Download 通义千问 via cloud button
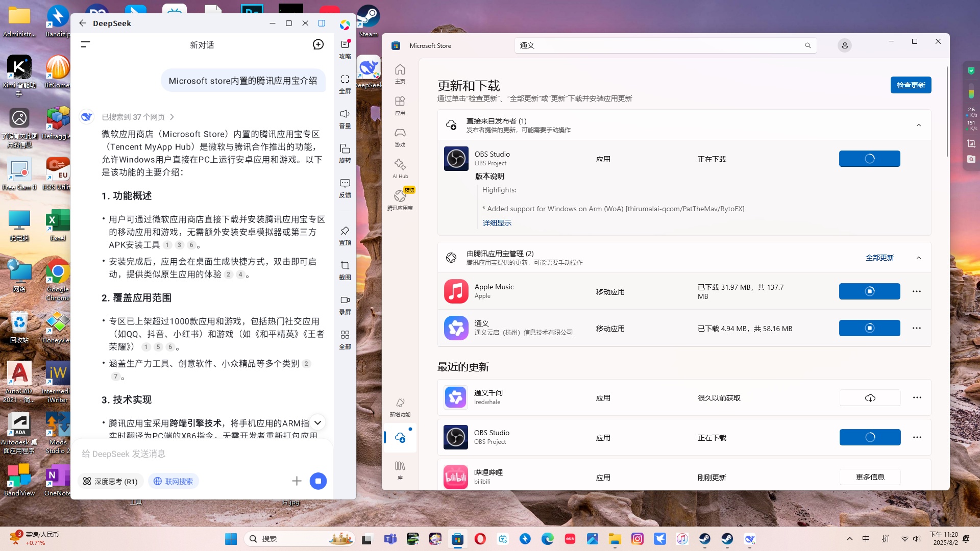Screen dimensions: 980x551 [x=870, y=397]
